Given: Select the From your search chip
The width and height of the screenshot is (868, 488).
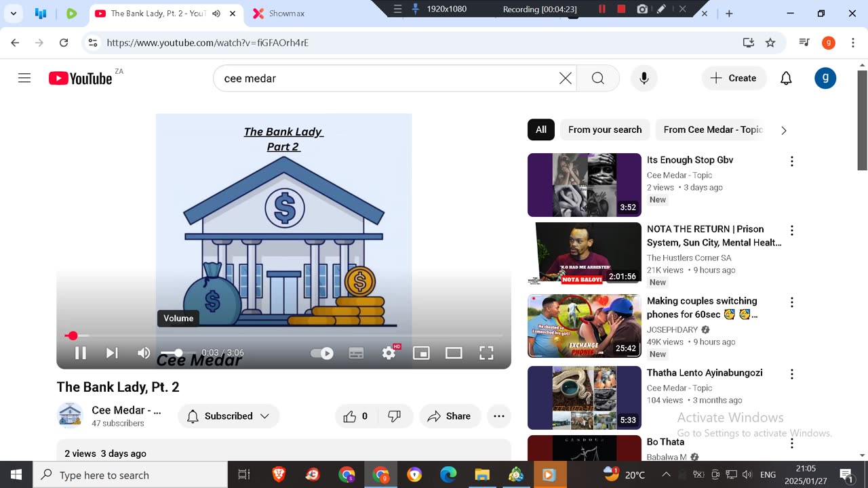Looking at the screenshot, I should [605, 129].
